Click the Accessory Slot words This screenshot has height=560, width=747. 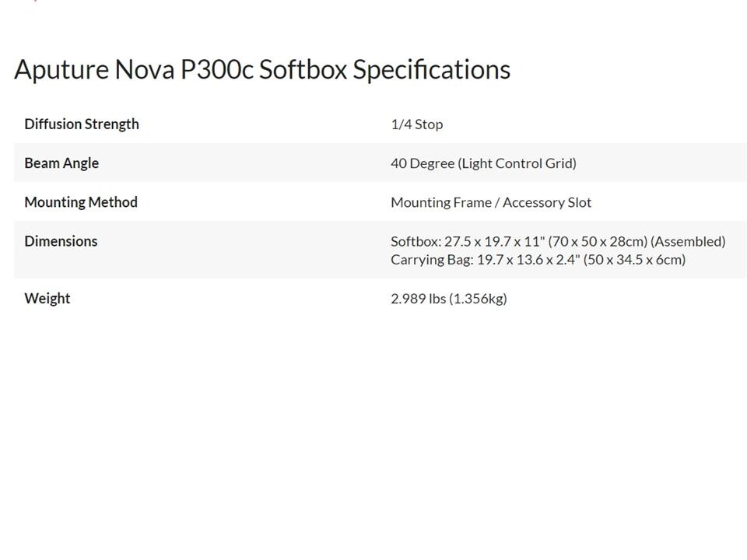[547, 202]
